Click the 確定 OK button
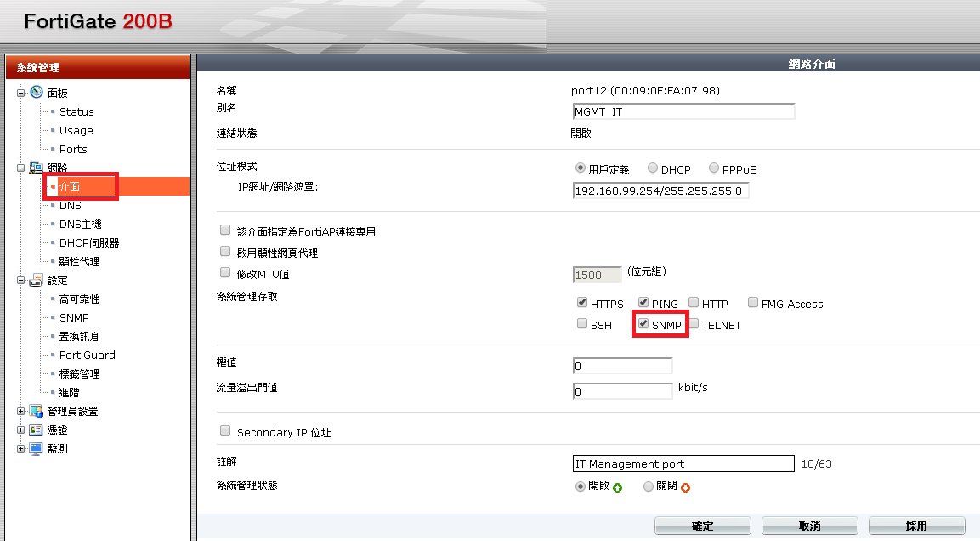 (x=703, y=526)
